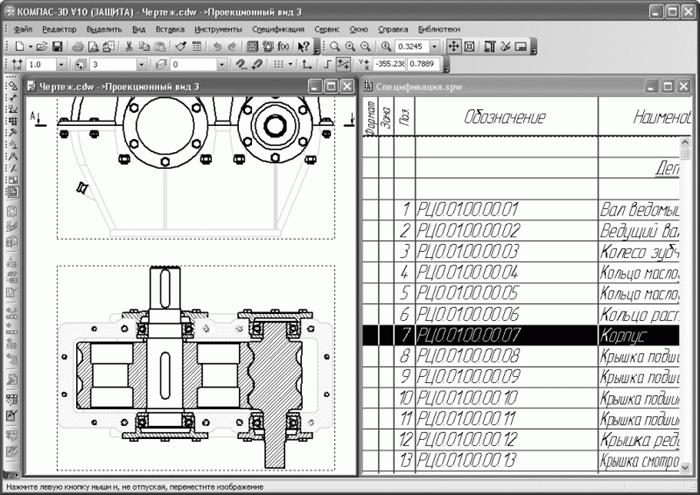
Task: Click the 'Обозначение' column header
Action: point(507,116)
